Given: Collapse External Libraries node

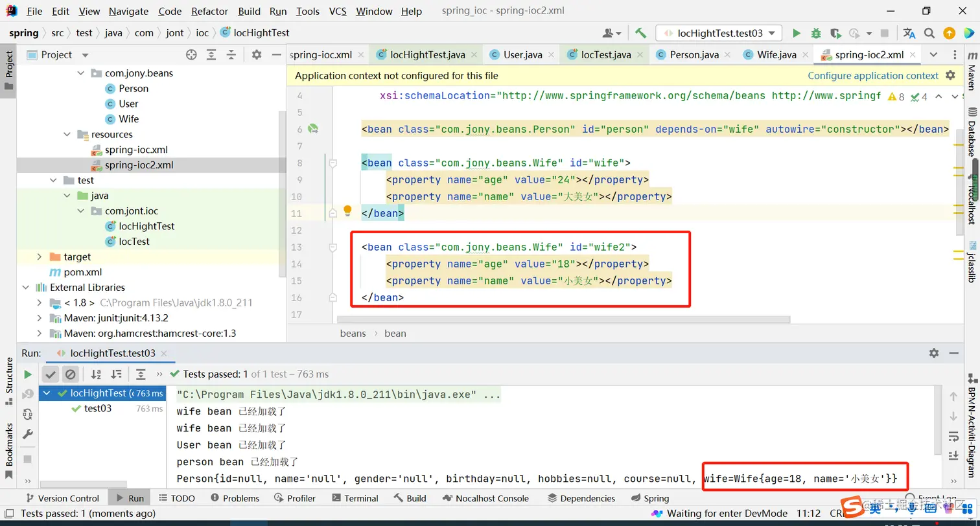Looking at the screenshot, I should [26, 288].
